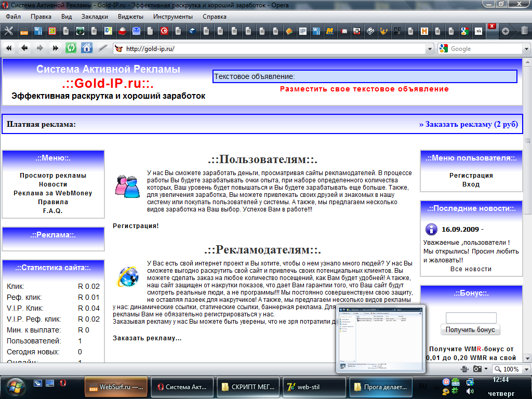This screenshot has width=532, height=399.
Task: Click the Fast Forward navigation button
Action: point(55,48)
